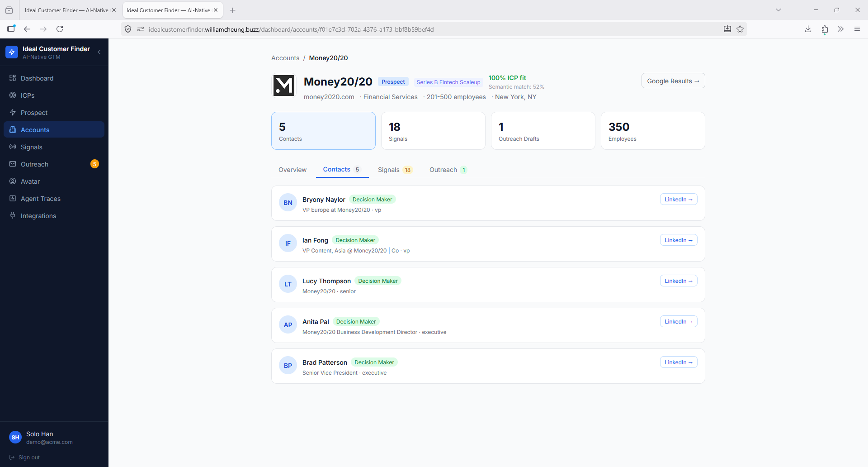Close the active Ideal Customer Finder tab
Screen dimensions: 868x467
(x=216, y=10)
